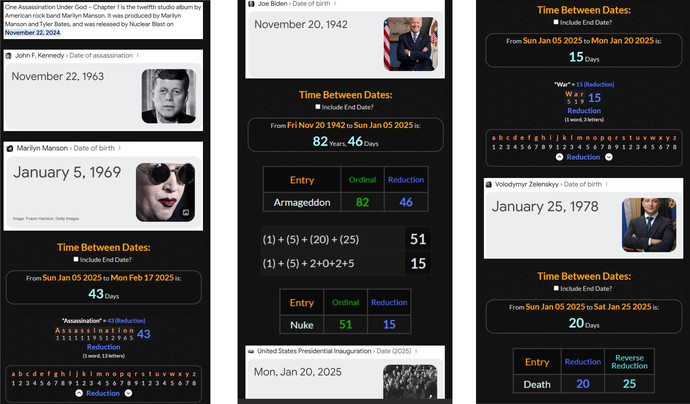Open the more-options dots after Inauguration Date (2025)
This screenshot has width=690, height=404.
(x=416, y=351)
